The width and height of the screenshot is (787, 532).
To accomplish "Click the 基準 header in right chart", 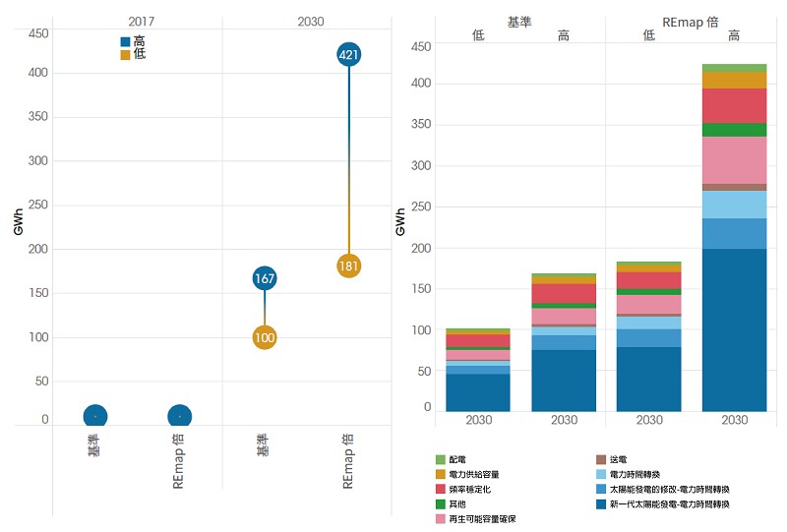I will tap(520, 21).
